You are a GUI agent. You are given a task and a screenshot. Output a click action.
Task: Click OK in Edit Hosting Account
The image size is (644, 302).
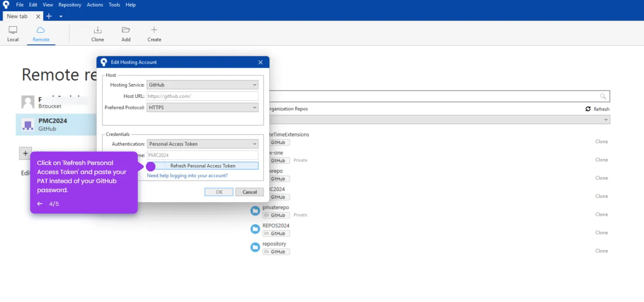pyautogui.click(x=219, y=192)
